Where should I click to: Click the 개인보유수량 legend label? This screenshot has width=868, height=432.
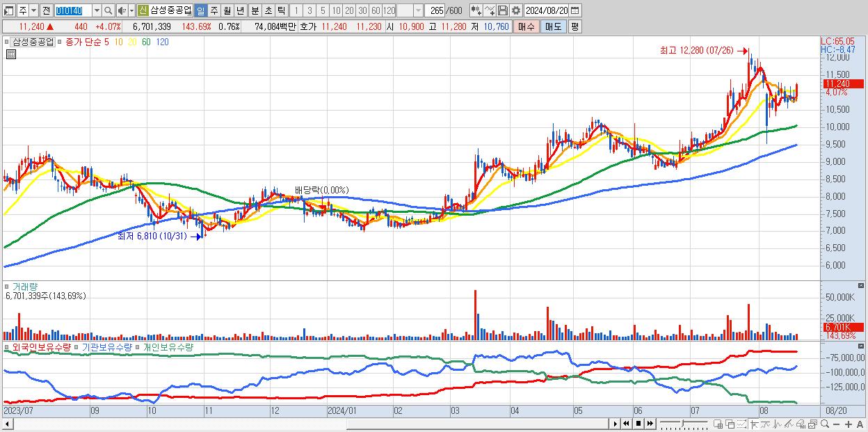coord(168,346)
